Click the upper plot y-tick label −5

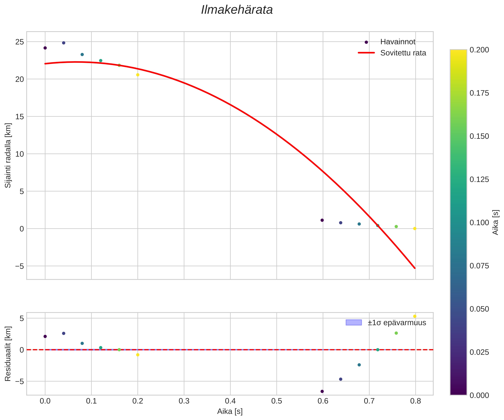pyautogui.click(x=20, y=266)
